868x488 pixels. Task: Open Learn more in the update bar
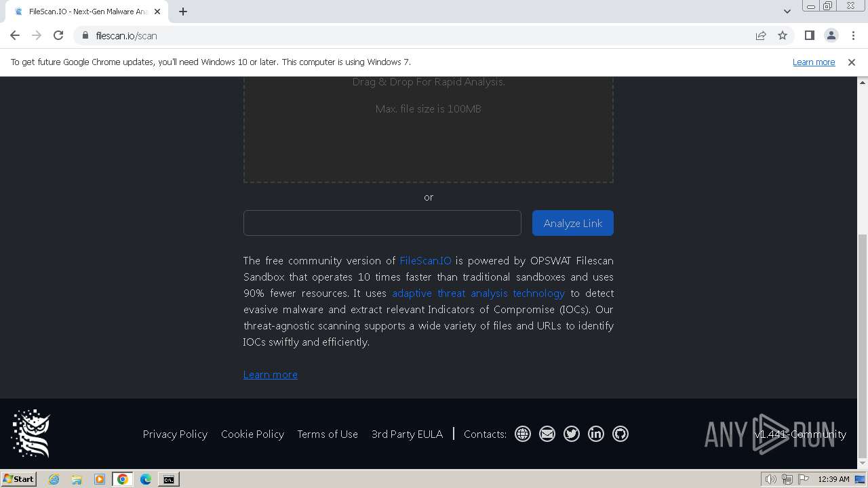pyautogui.click(x=814, y=62)
